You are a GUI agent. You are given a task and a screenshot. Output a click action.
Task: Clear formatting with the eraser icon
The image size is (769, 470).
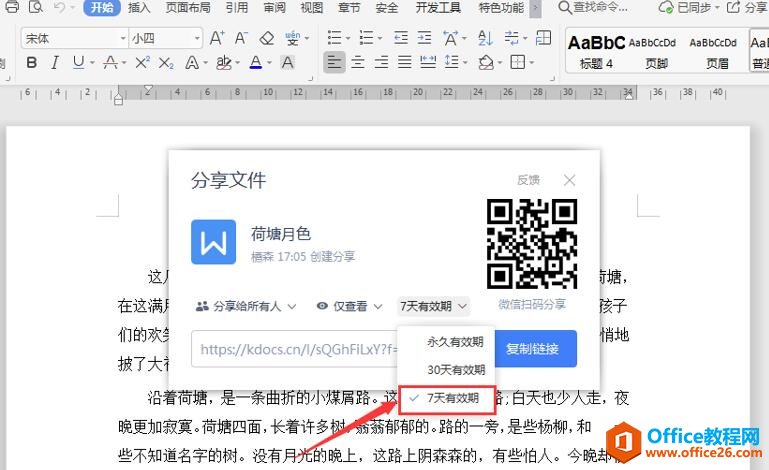(x=266, y=39)
